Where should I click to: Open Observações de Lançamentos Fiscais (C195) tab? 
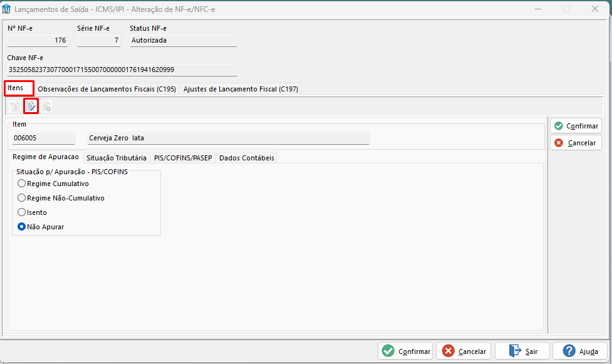click(107, 89)
